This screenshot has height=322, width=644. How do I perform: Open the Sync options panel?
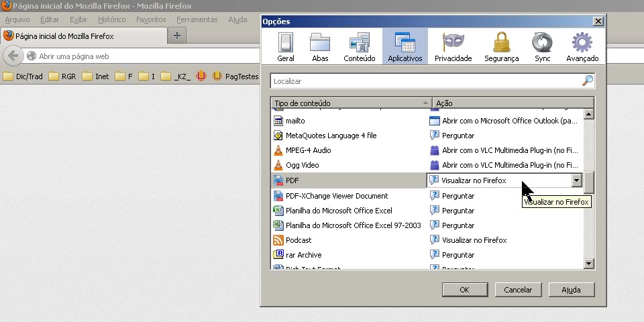click(542, 47)
